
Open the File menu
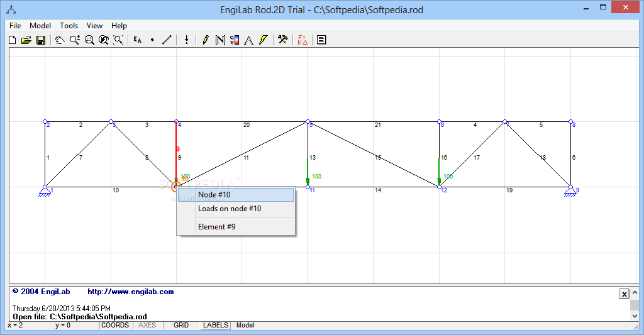(15, 25)
